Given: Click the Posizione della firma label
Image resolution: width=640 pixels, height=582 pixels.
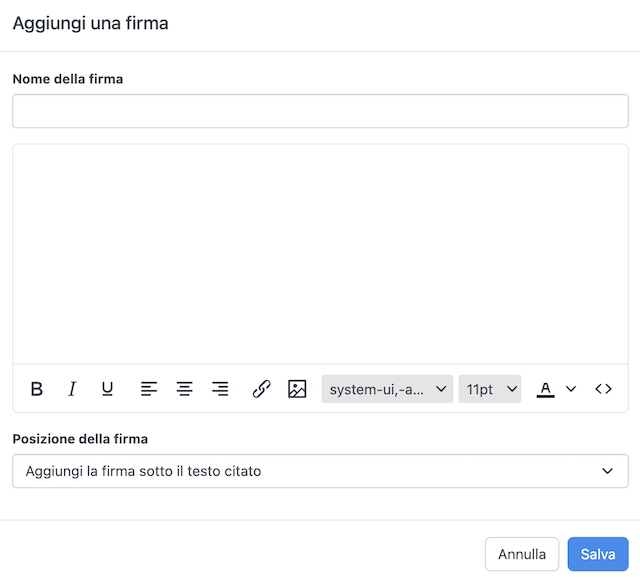Looking at the screenshot, I should tap(80, 439).
